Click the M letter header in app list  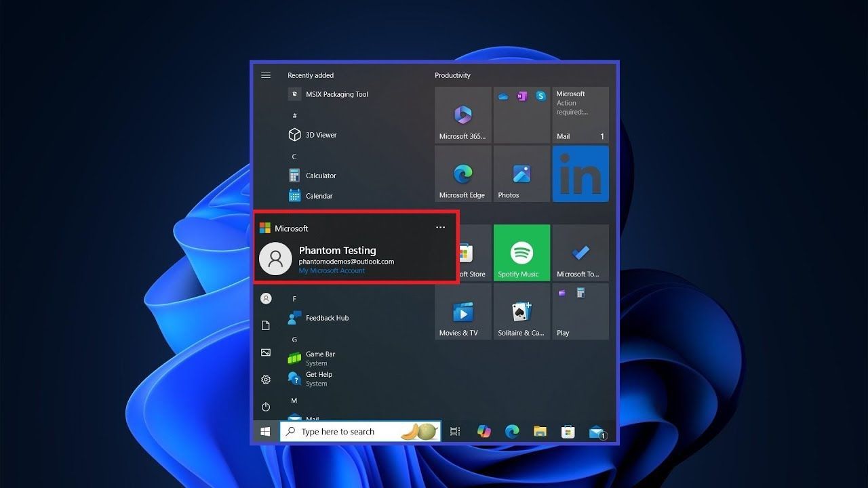[294, 401]
